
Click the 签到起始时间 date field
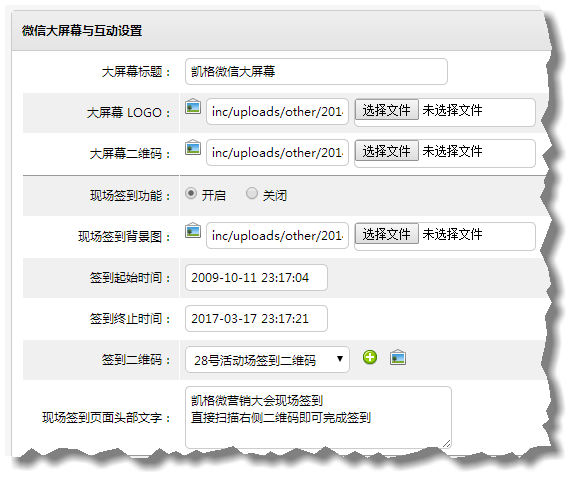tap(256, 277)
